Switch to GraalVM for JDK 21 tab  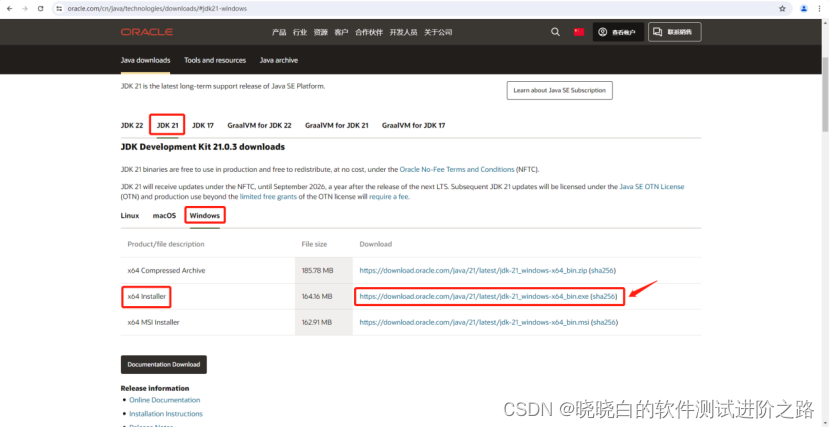pos(337,126)
